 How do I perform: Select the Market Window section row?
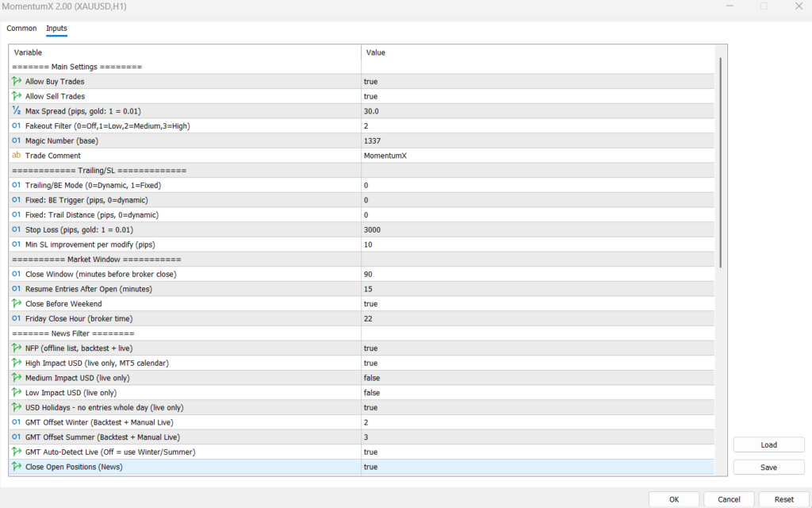tap(362, 260)
